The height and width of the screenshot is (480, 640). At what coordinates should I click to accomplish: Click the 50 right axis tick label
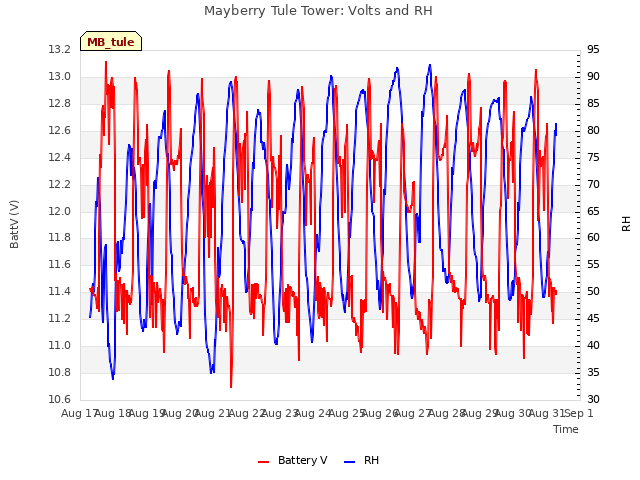point(593,291)
